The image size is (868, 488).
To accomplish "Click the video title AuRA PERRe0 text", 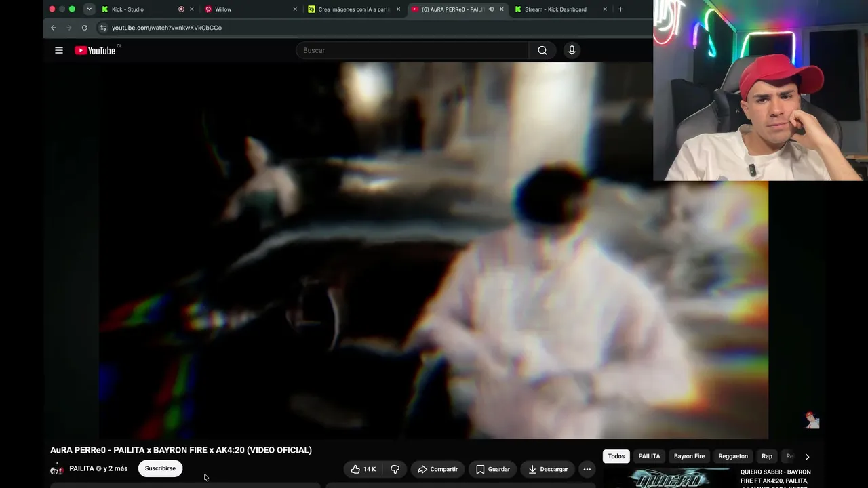I will [x=181, y=450].
